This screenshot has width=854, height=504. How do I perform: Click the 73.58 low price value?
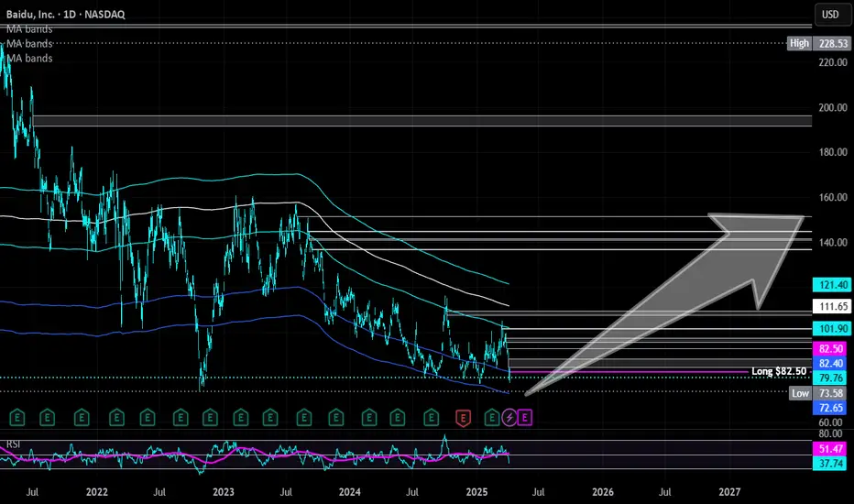832,393
